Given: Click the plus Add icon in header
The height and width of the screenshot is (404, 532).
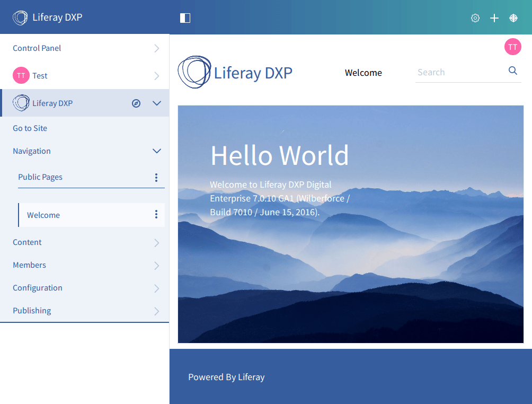Looking at the screenshot, I should click(494, 18).
